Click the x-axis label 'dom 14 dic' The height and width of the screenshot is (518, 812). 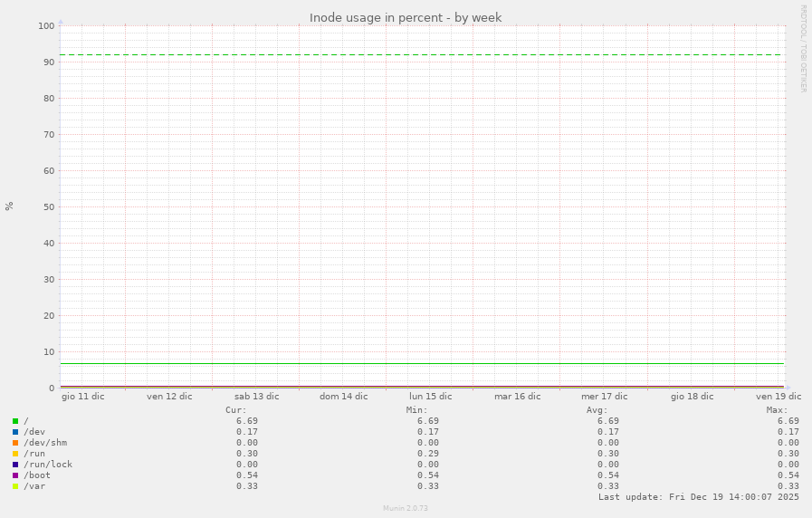tap(344, 397)
